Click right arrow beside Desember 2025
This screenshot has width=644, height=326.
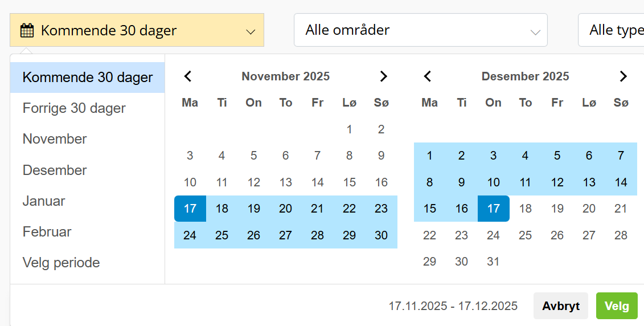tap(623, 76)
